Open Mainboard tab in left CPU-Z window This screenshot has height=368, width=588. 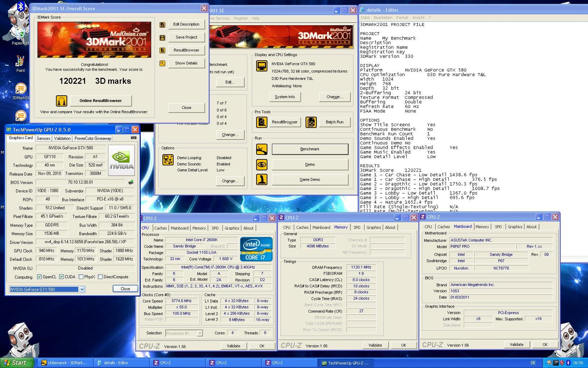click(180, 228)
